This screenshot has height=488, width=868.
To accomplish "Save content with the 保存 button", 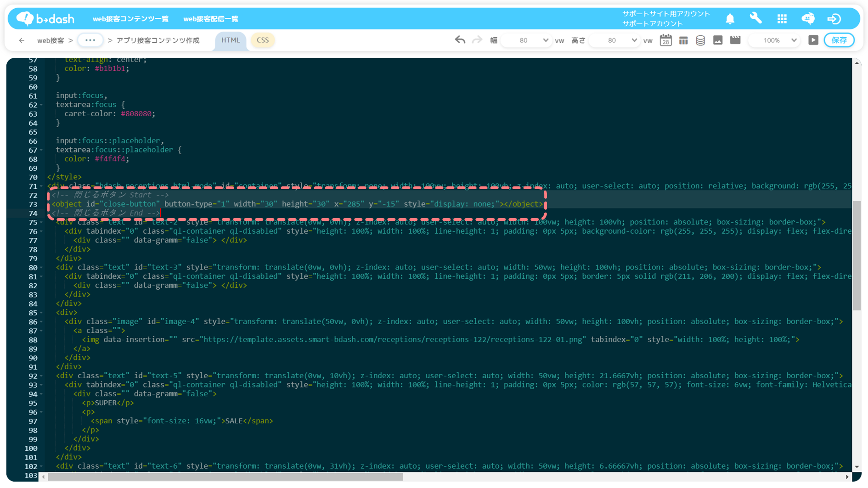I will (x=839, y=40).
